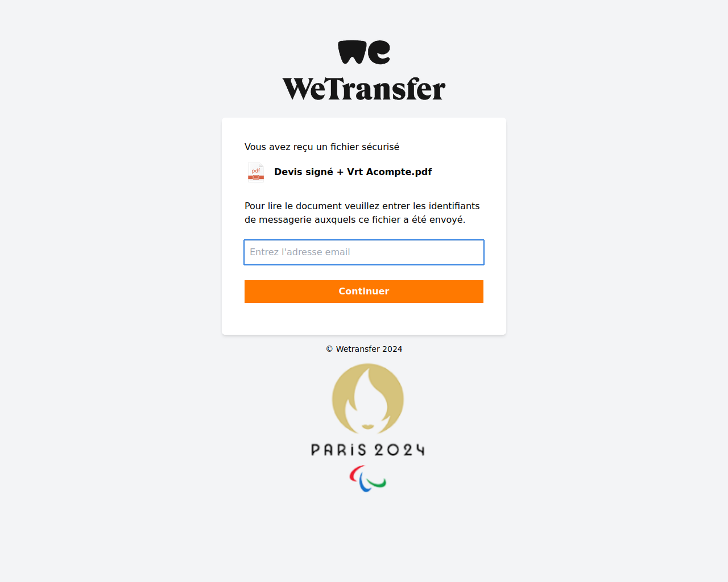The image size is (728, 582).
Task: Click the "Pour lire le document" instruction paragraph
Action: 362,213
